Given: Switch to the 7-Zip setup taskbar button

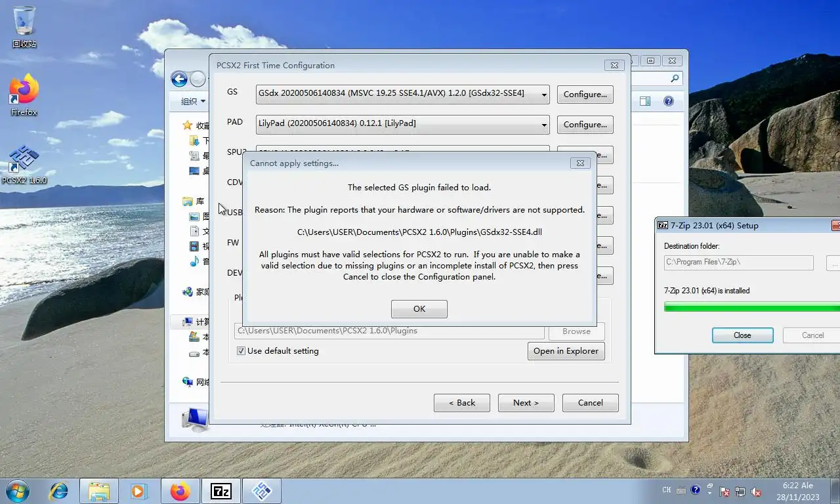Looking at the screenshot, I should [x=221, y=490].
